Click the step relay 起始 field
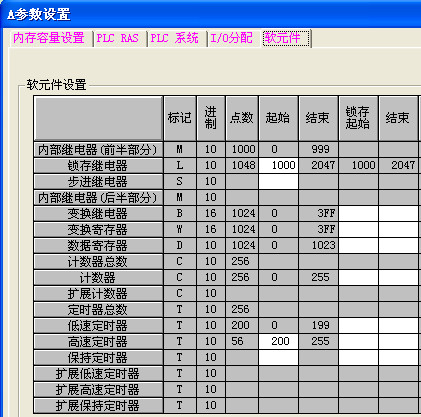 click(278, 181)
